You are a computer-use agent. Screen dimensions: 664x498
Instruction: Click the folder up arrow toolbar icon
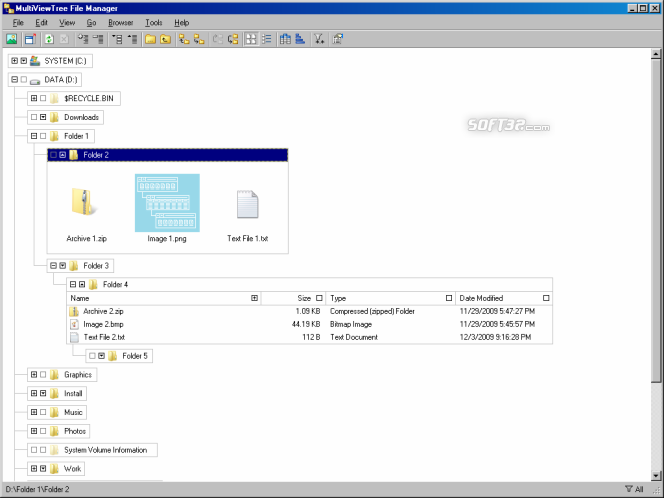coord(166,39)
